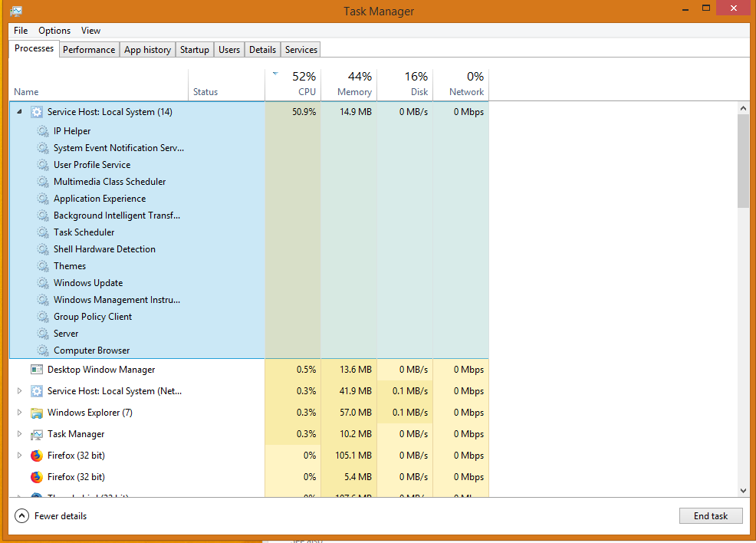Expand the Task Manager process entry
756x543 pixels.
point(19,434)
